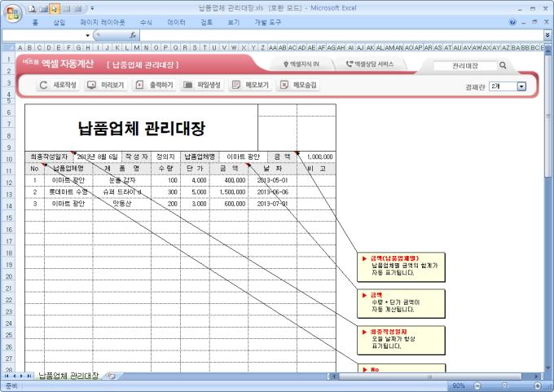Click the insert new worksheet tab icon
Viewport: 554px width, 392px height.
pyautogui.click(x=110, y=376)
